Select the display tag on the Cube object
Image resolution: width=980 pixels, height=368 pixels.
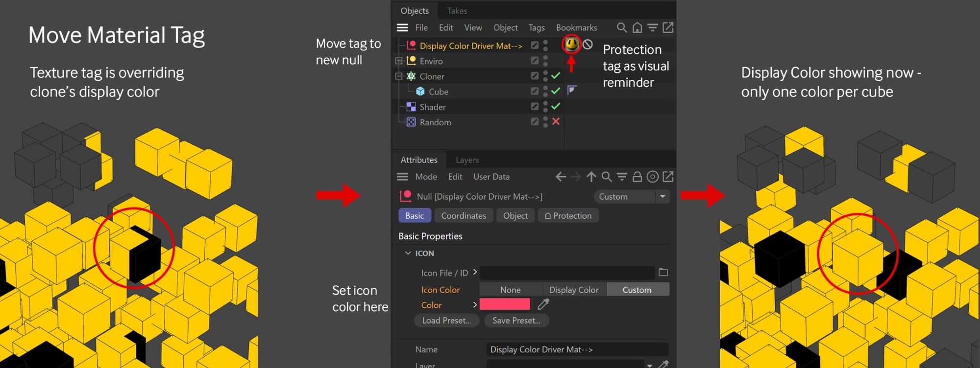571,90
